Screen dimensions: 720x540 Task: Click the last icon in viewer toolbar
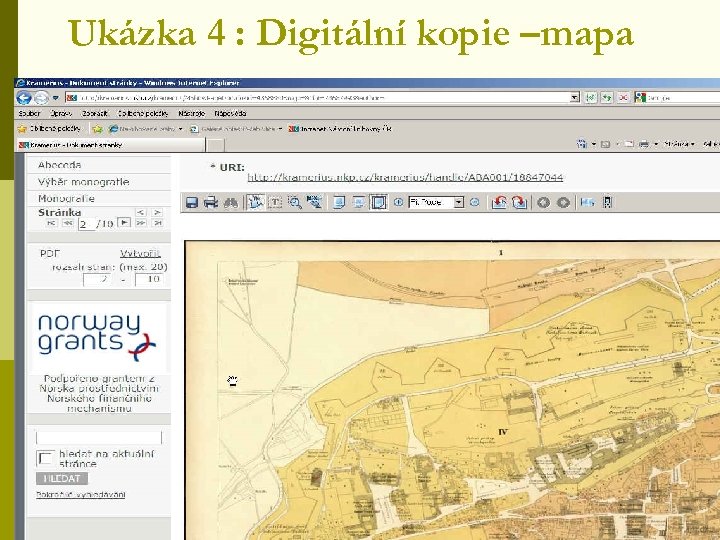(607, 202)
